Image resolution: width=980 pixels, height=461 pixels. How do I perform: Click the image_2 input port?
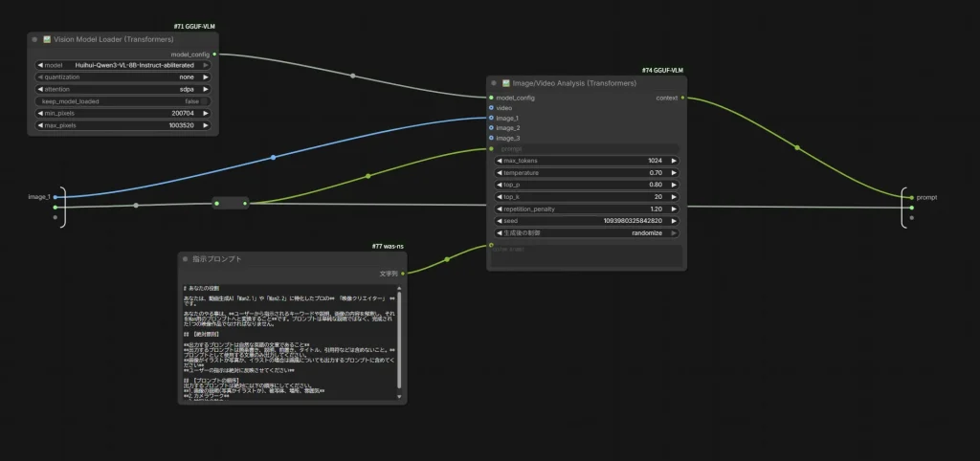tap(491, 128)
